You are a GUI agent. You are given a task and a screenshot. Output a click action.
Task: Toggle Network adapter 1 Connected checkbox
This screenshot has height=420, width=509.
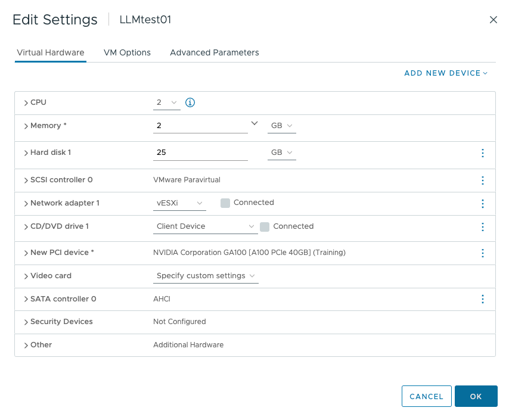coord(225,203)
